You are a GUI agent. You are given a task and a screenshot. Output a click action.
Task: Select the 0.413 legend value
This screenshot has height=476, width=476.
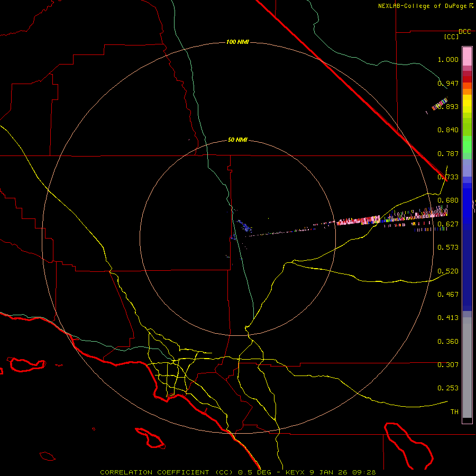[x=448, y=318]
